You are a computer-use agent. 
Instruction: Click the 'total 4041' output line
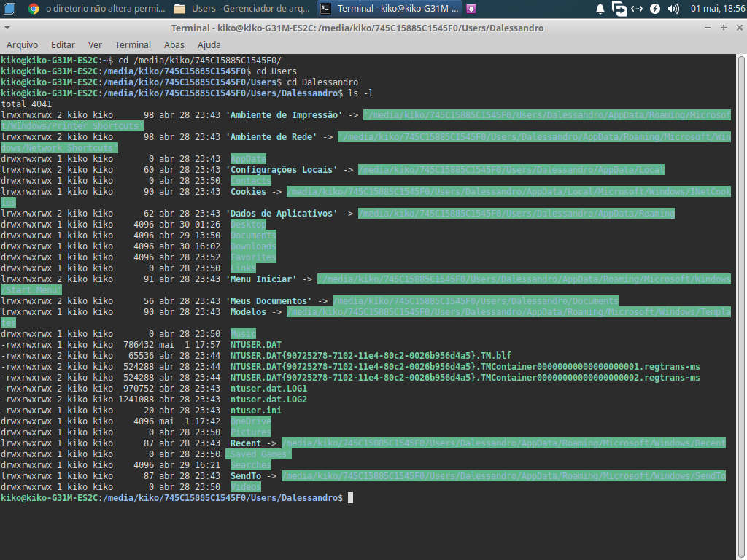(26, 104)
